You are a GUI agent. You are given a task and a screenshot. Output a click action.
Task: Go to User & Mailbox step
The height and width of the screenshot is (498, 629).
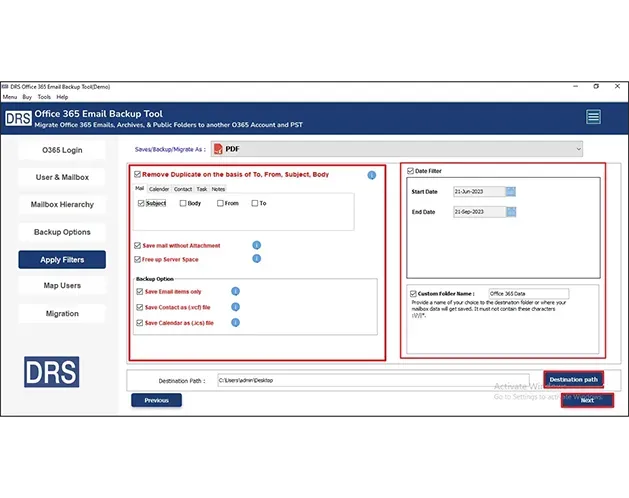[x=62, y=177]
